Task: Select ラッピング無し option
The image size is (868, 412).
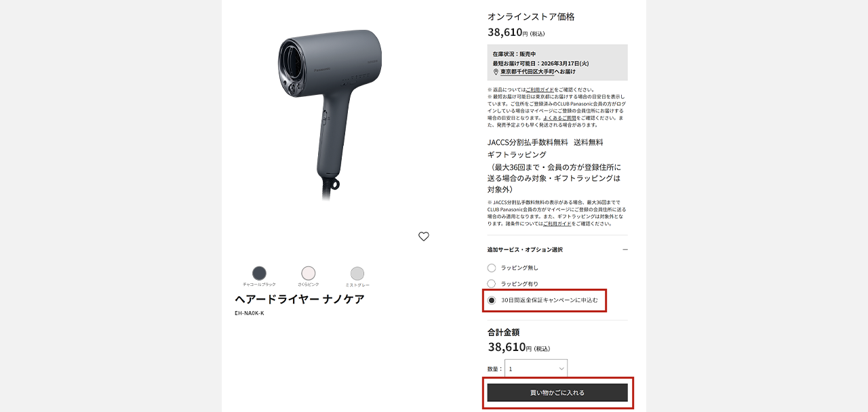Action: (492, 268)
